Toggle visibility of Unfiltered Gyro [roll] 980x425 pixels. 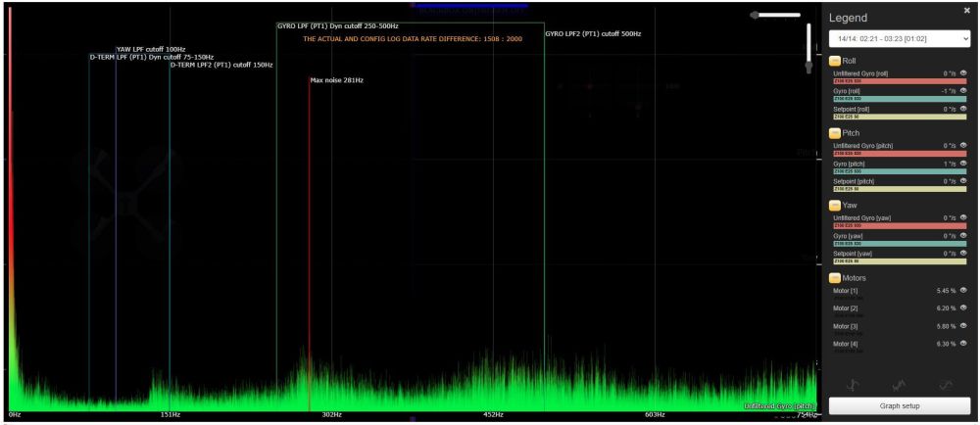[963, 73]
